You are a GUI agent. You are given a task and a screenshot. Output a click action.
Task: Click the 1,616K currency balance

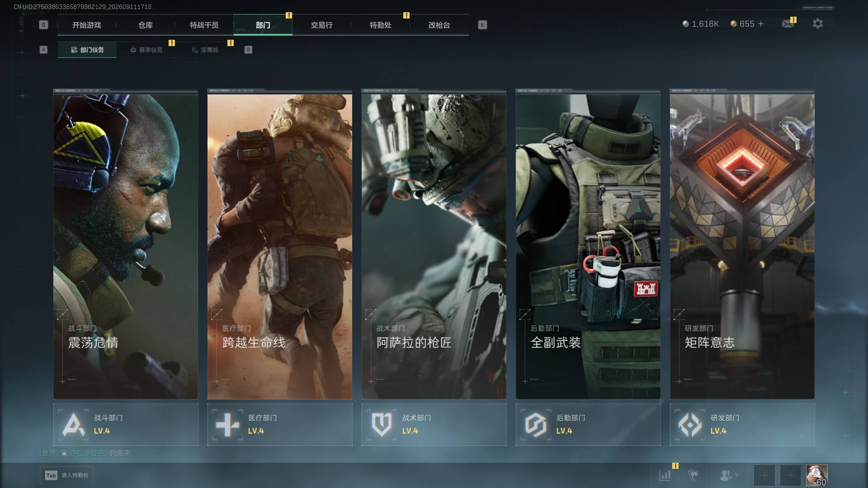[x=701, y=24]
